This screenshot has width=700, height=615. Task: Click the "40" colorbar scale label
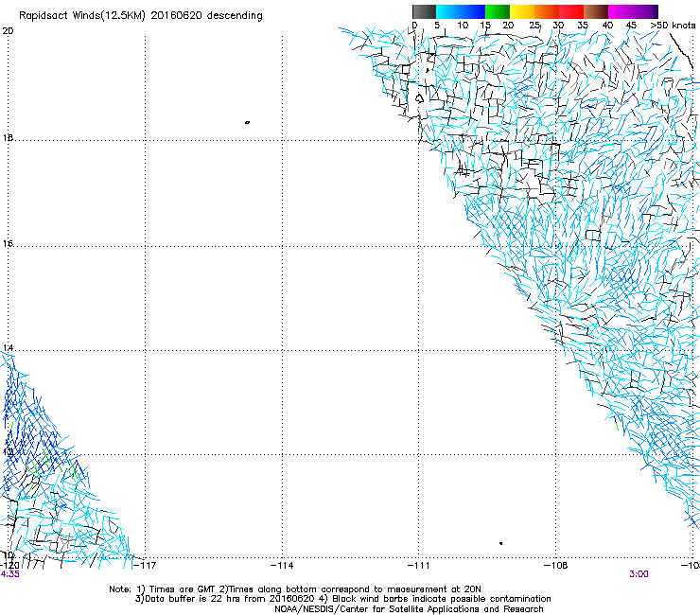click(x=607, y=26)
